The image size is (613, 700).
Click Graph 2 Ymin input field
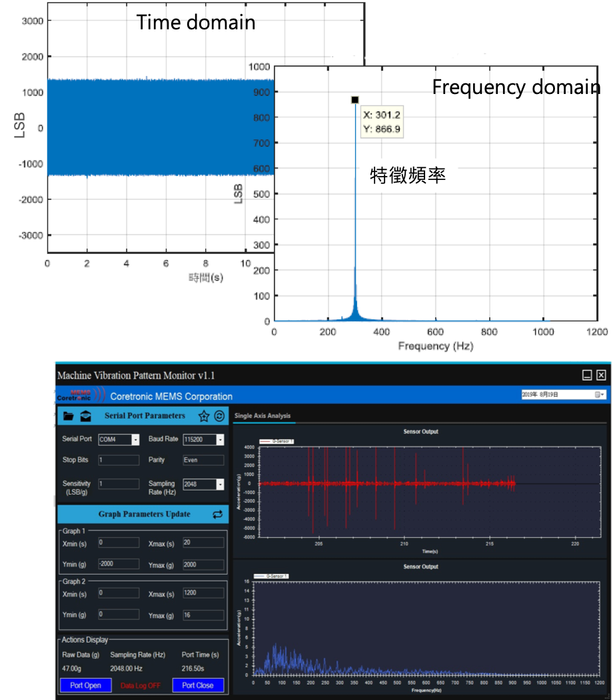point(119,614)
